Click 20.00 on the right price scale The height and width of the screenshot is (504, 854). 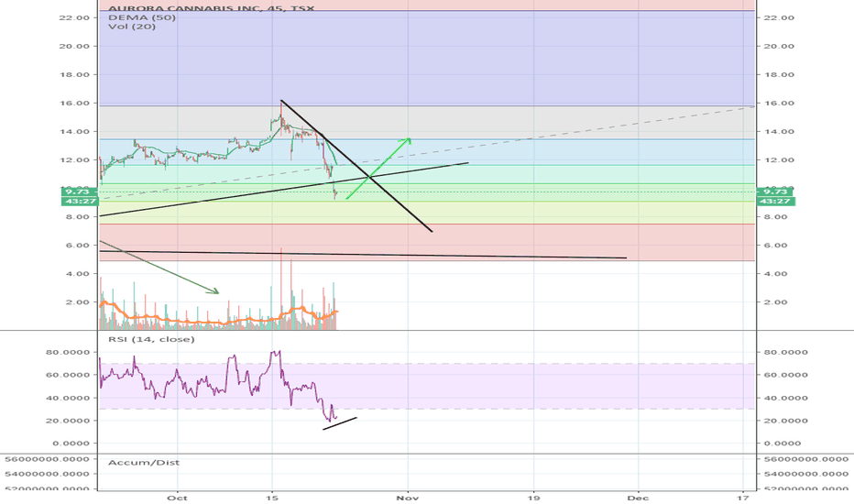point(780,46)
